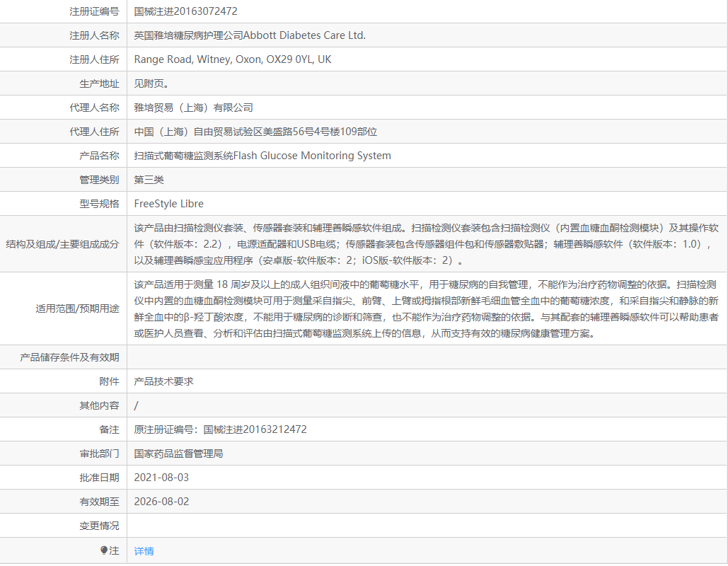Select the intended use text starting 该产品适用于测量

tap(426, 308)
